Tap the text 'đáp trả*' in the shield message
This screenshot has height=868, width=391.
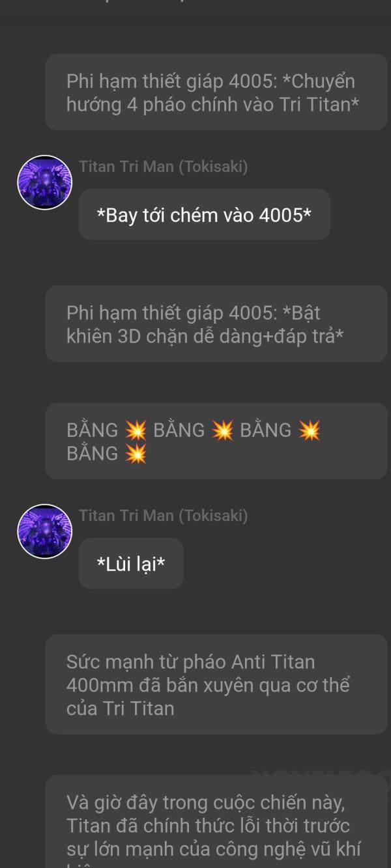pos(308,337)
